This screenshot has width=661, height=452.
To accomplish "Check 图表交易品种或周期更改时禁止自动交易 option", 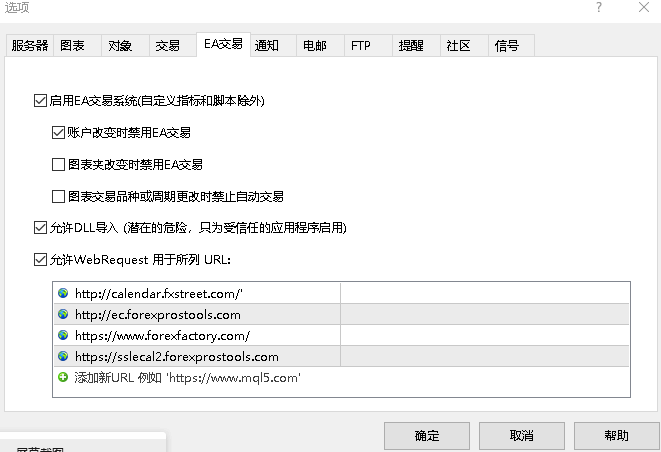I will pos(58,196).
